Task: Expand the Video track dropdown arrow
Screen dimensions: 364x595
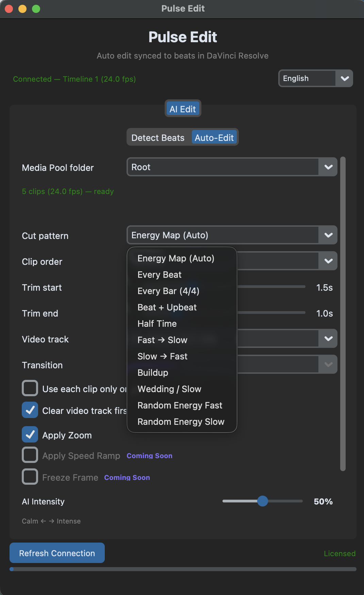Action: tap(328, 338)
